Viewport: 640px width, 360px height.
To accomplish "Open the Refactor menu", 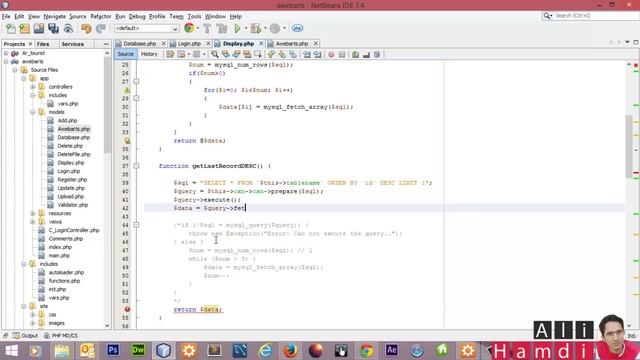I will click(x=101, y=16).
